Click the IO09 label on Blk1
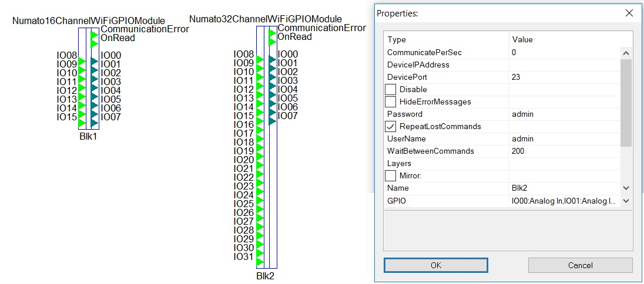The width and height of the screenshot is (644, 284). [67, 64]
